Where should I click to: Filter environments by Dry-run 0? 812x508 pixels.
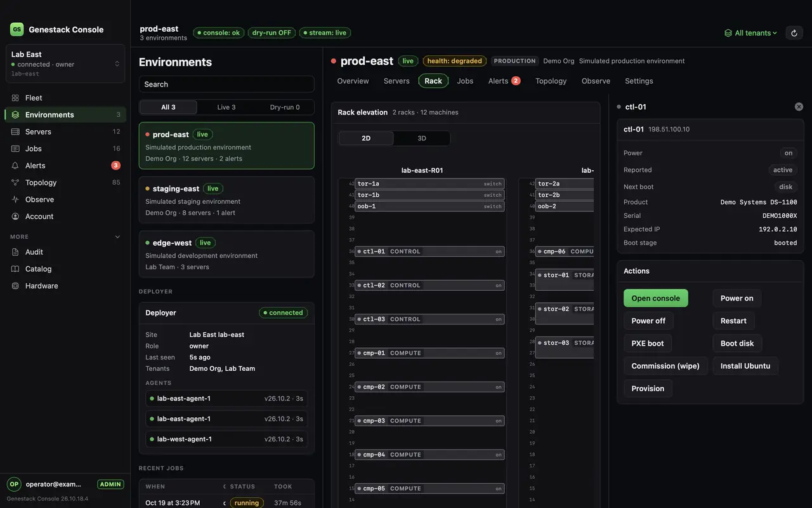click(x=285, y=107)
